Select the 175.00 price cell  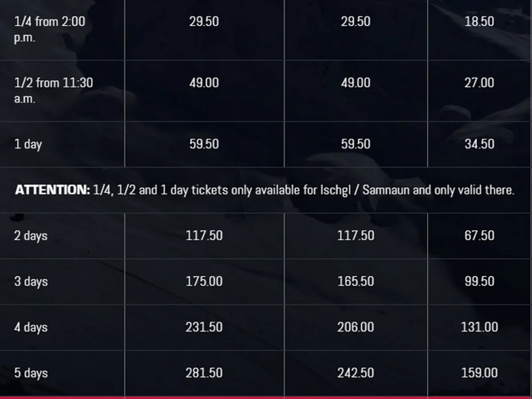click(x=204, y=282)
